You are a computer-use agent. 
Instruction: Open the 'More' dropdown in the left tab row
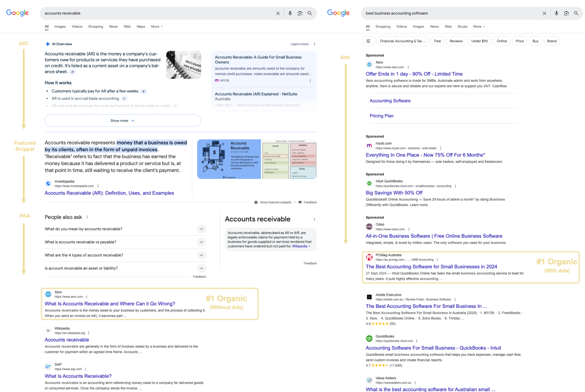[x=157, y=26]
